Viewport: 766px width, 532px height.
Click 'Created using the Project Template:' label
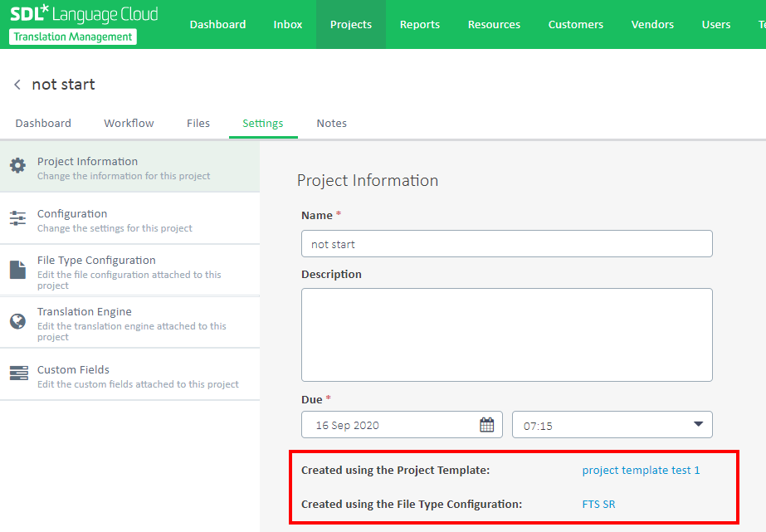click(x=395, y=471)
